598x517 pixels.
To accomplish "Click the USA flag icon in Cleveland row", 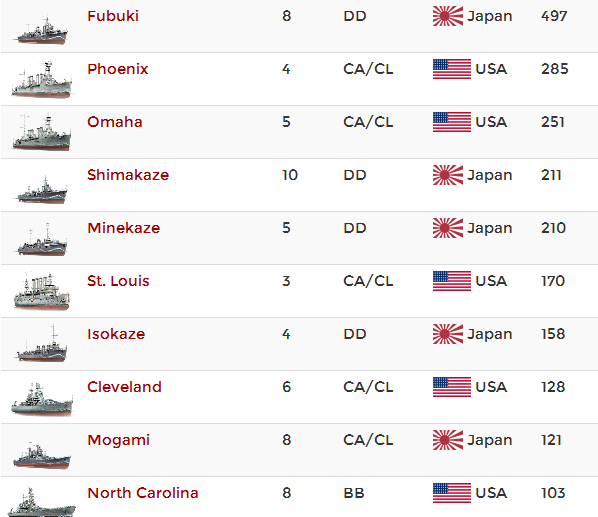I will click(x=452, y=387).
